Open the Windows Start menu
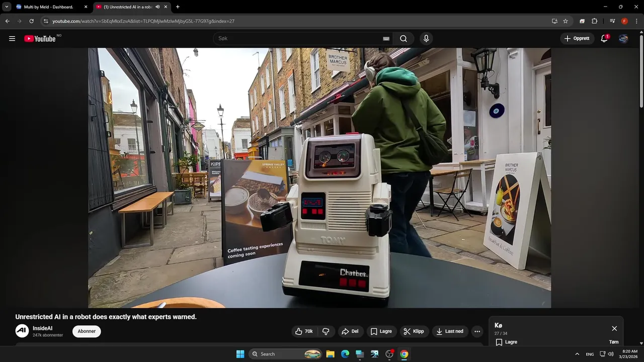This screenshot has height=362, width=644. pos(240,354)
